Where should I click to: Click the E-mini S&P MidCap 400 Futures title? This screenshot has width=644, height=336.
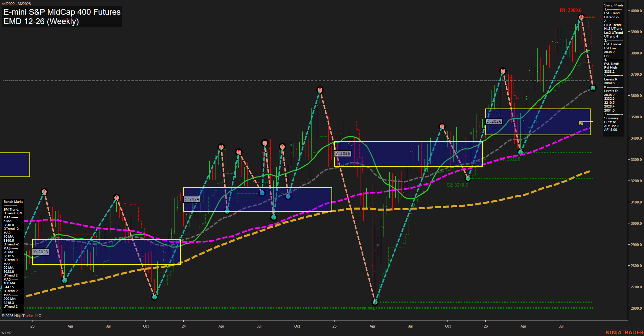click(62, 12)
